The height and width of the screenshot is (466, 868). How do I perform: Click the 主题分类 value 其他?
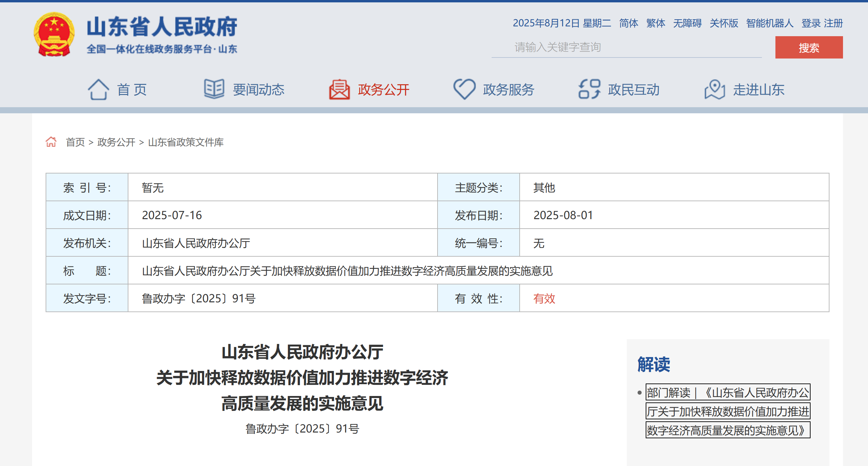tap(544, 188)
